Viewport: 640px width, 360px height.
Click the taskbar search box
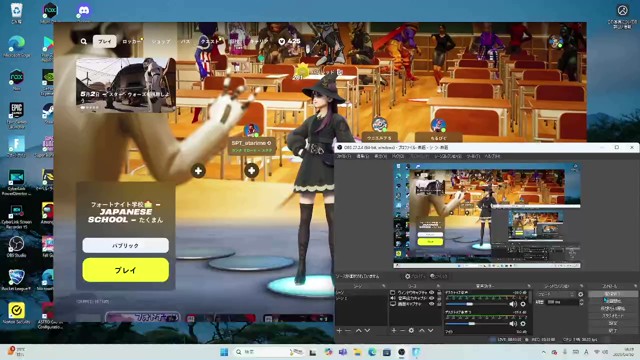pyautogui.click(x=268, y=352)
